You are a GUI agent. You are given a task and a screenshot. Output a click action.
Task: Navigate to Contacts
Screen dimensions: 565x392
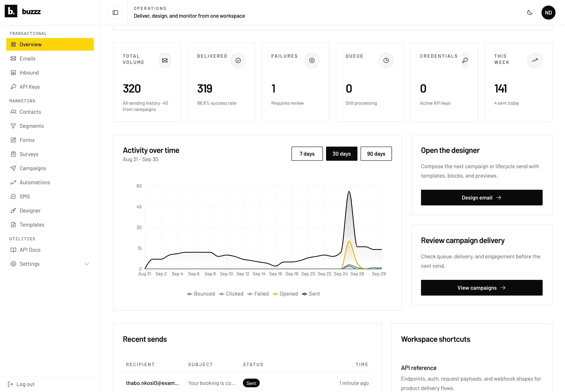[x=50, y=112]
